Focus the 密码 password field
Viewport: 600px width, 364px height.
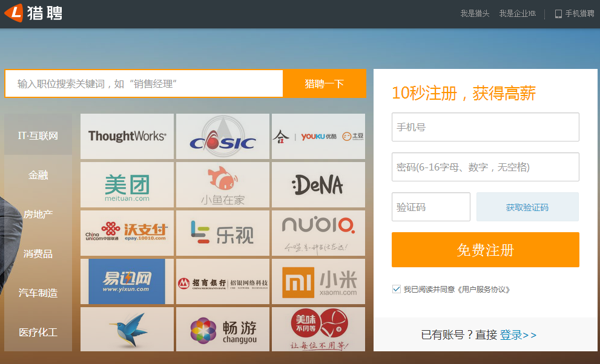pos(485,167)
